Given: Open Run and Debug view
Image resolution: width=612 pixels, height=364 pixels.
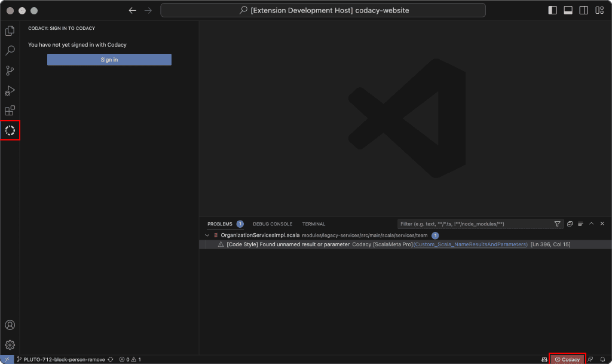Looking at the screenshot, I should click(x=10, y=90).
